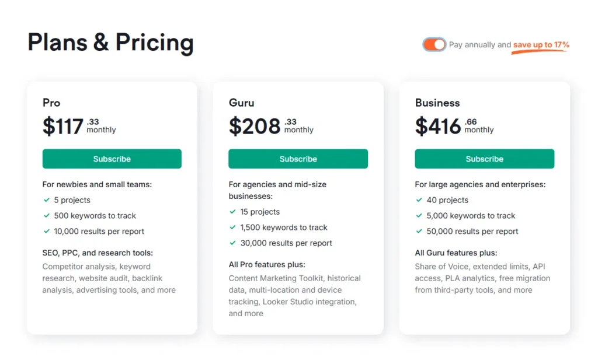This screenshot has width=598, height=364.
Task: Click checkmark icon beside 40 projects
Action: (x=419, y=200)
